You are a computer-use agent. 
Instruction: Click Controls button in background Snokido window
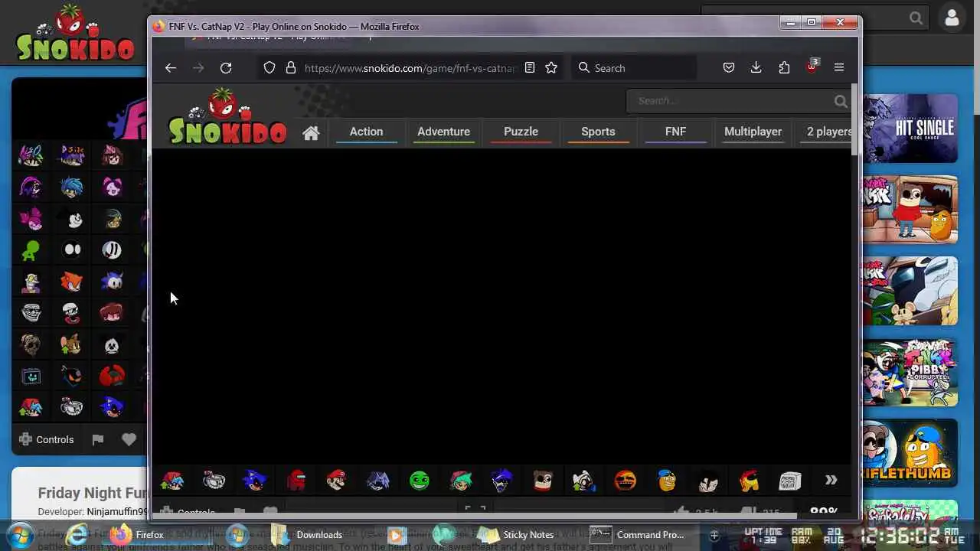[46, 439]
